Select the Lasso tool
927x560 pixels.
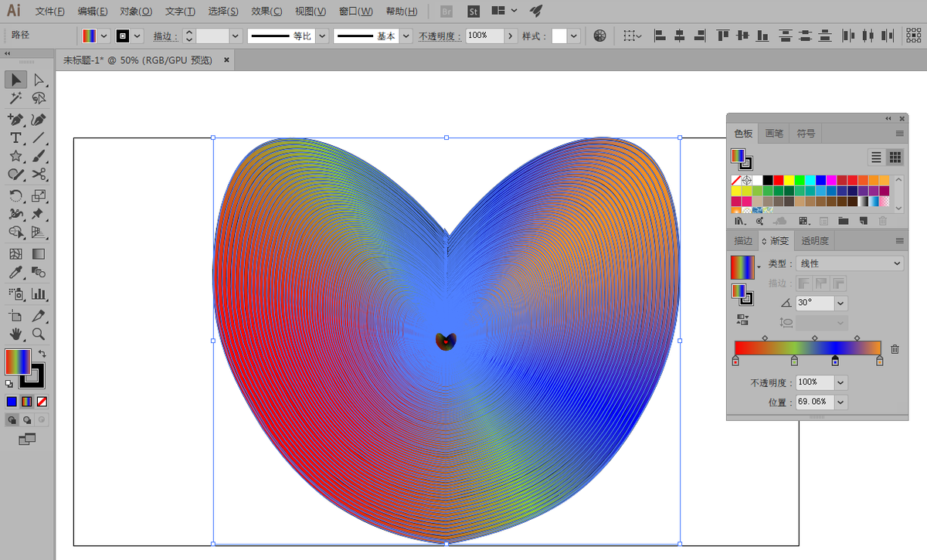pyautogui.click(x=39, y=99)
